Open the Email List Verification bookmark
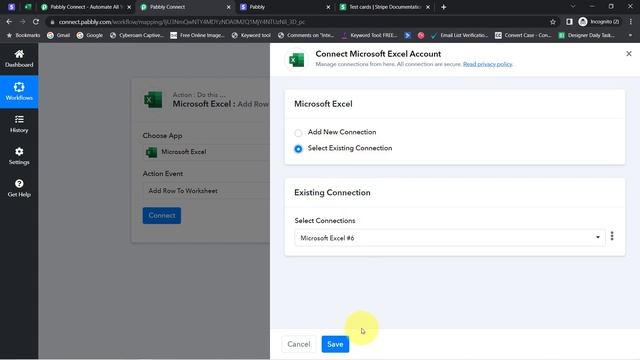 pos(460,36)
